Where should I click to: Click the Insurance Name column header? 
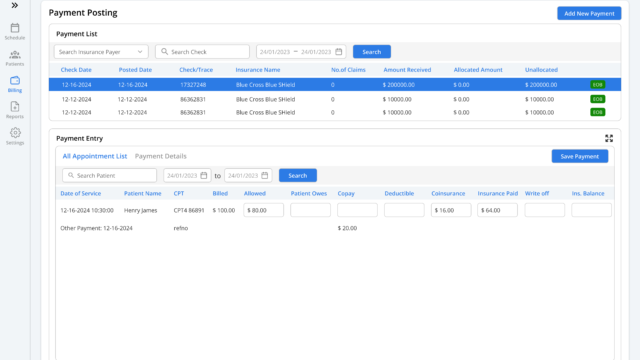point(258,70)
